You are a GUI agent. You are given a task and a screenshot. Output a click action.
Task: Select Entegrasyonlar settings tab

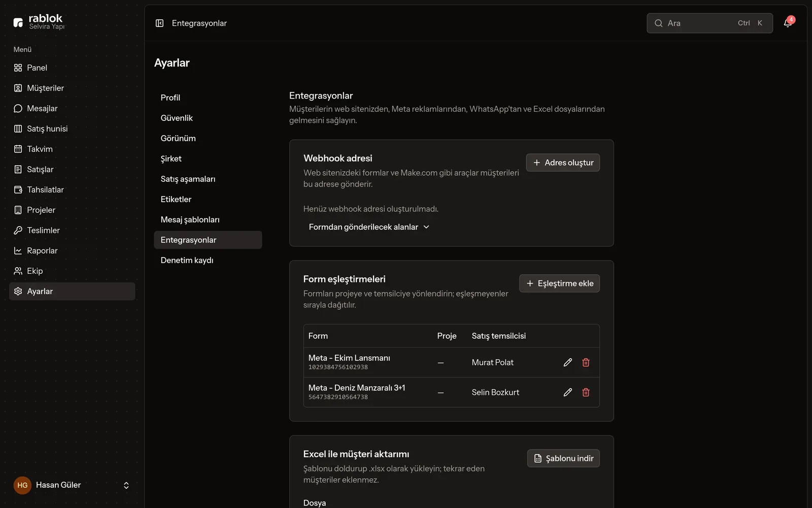(208, 240)
